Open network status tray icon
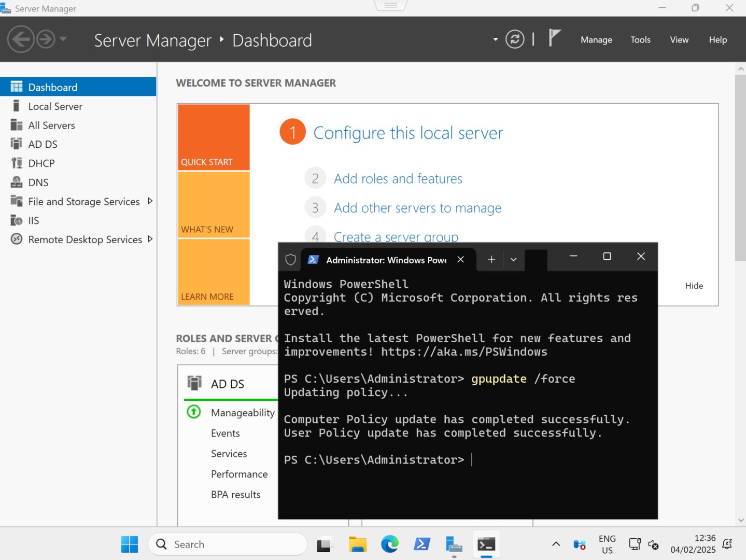 (x=635, y=544)
